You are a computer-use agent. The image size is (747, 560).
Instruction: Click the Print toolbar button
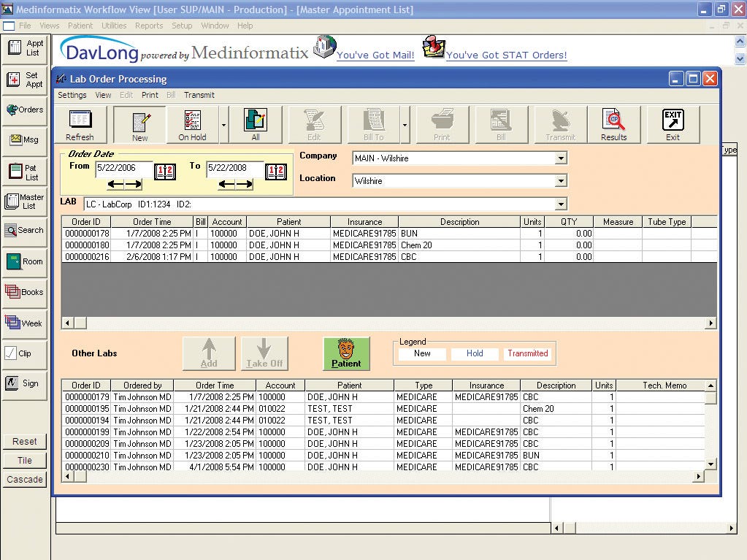(x=442, y=125)
